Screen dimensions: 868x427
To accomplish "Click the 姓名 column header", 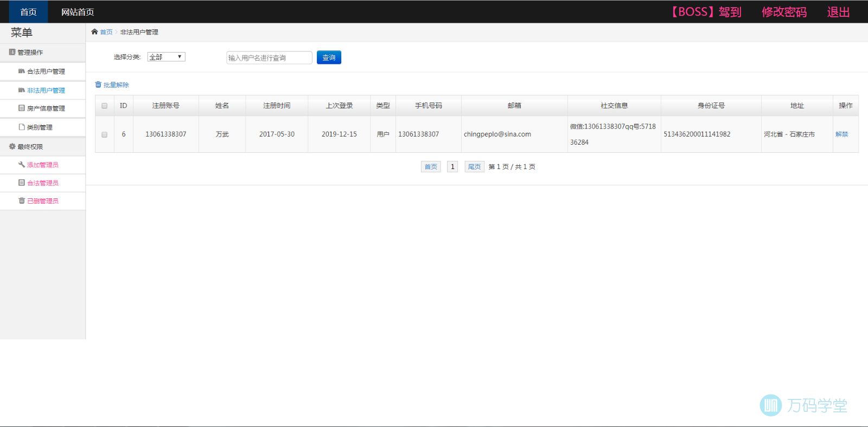I will 222,106.
